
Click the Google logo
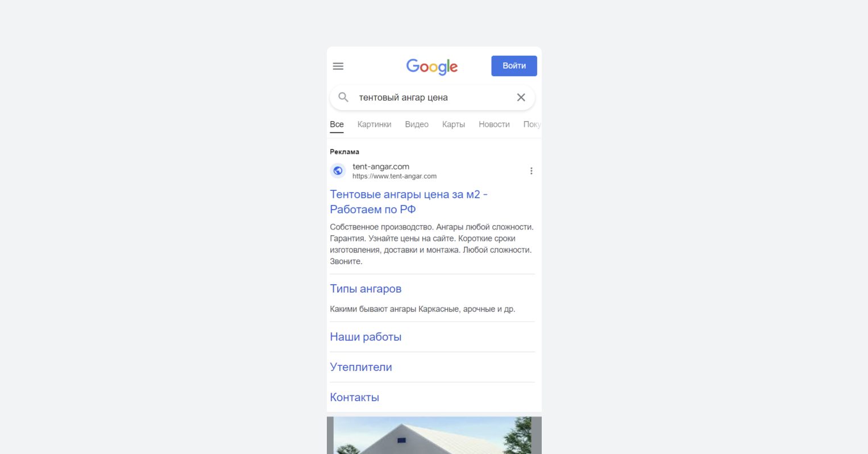[x=432, y=66]
